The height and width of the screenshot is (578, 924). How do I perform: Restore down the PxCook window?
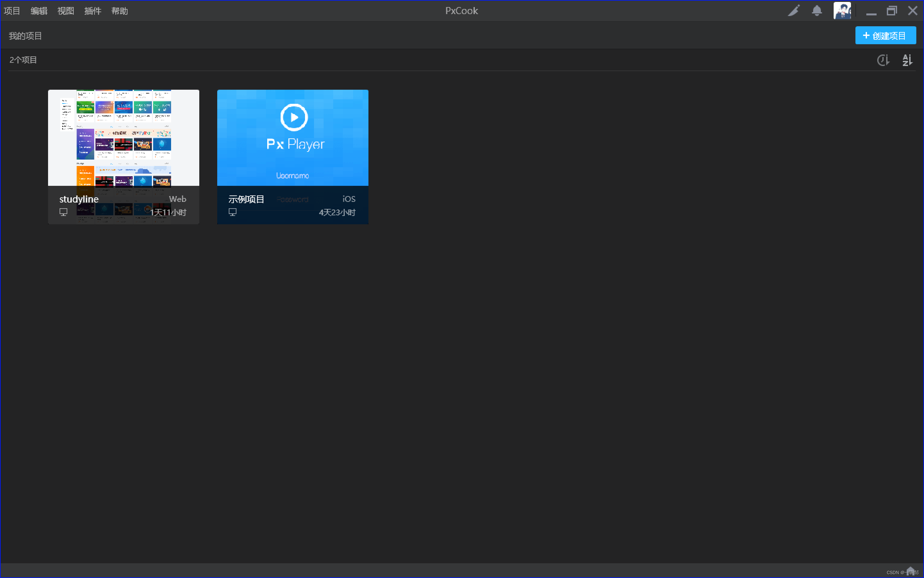tap(892, 11)
